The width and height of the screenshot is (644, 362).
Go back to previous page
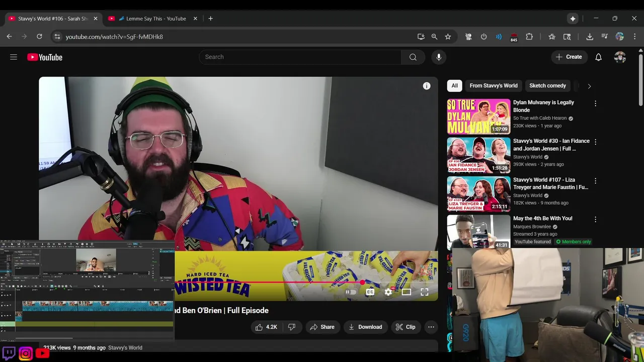click(9, 37)
